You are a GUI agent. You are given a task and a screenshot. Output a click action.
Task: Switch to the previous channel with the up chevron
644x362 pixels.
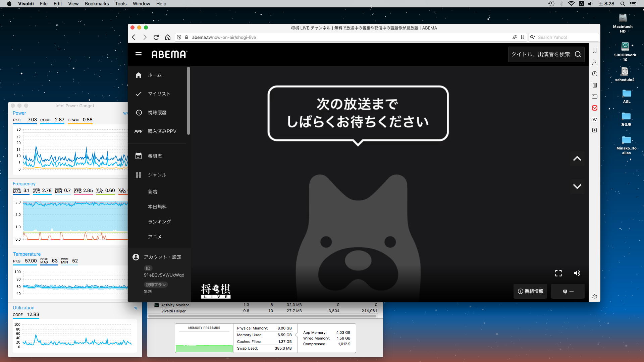click(577, 159)
